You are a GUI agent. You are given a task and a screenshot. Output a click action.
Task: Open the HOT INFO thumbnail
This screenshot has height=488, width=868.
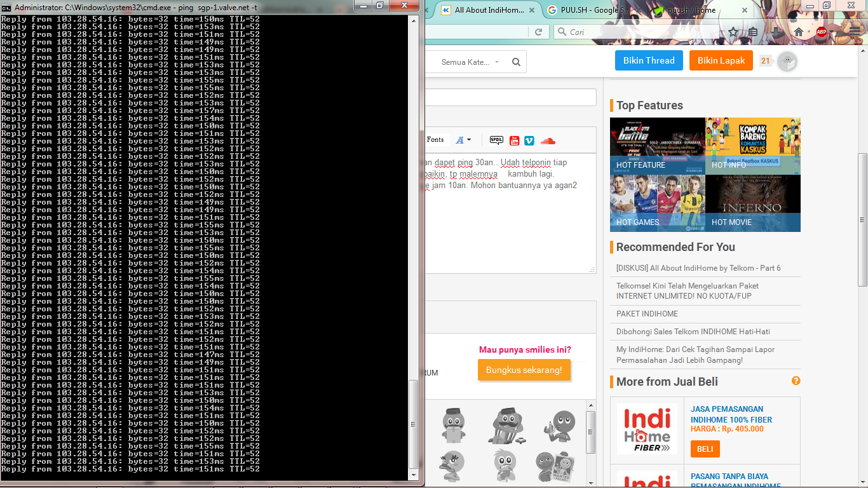753,146
